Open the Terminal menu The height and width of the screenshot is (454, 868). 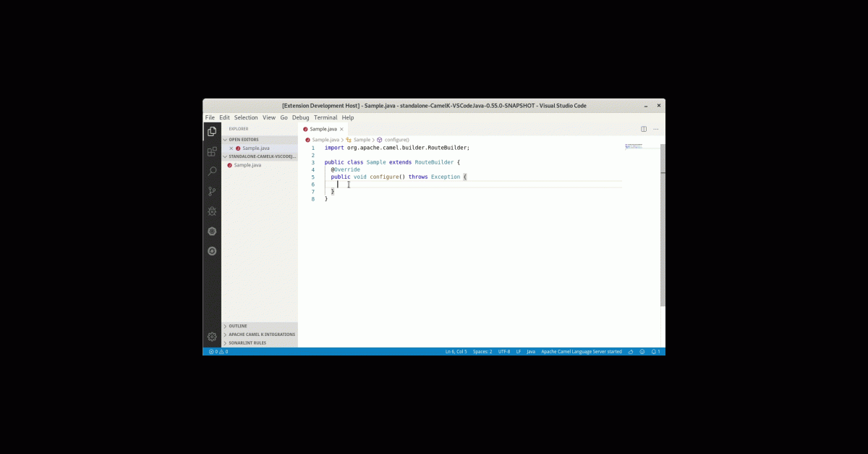(x=325, y=117)
